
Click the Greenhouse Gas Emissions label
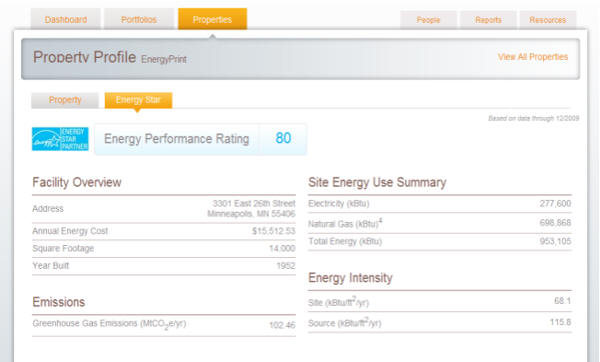click(x=109, y=324)
